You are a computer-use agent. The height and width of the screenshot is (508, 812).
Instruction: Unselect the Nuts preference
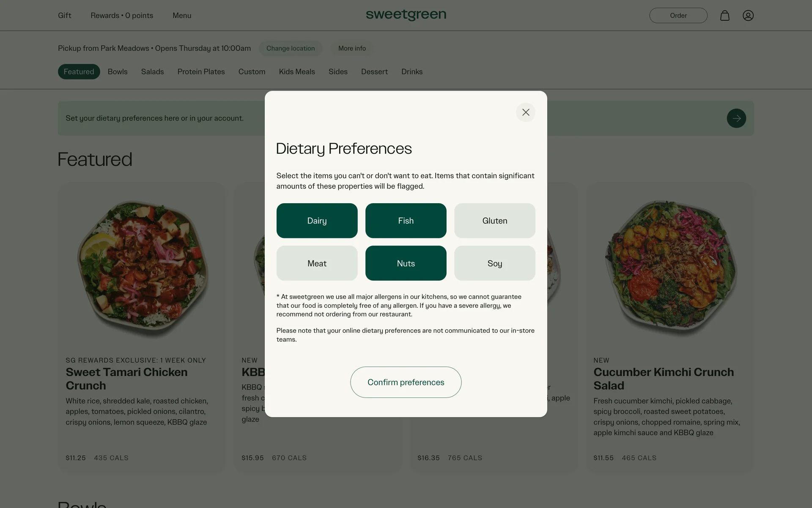click(x=406, y=263)
